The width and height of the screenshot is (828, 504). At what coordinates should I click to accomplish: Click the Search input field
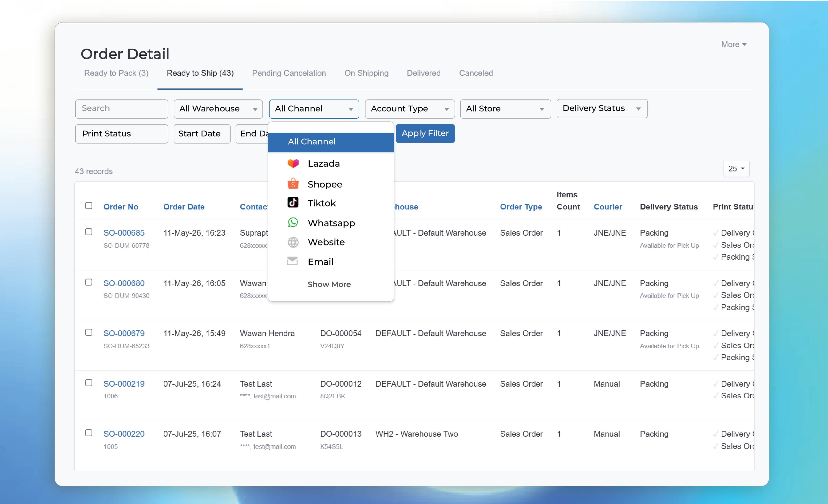pyautogui.click(x=122, y=109)
